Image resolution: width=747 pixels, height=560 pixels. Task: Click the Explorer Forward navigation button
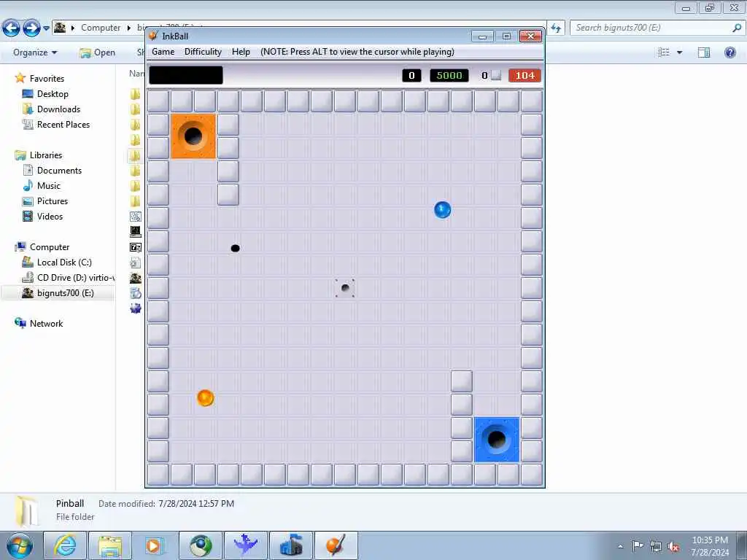(32, 28)
